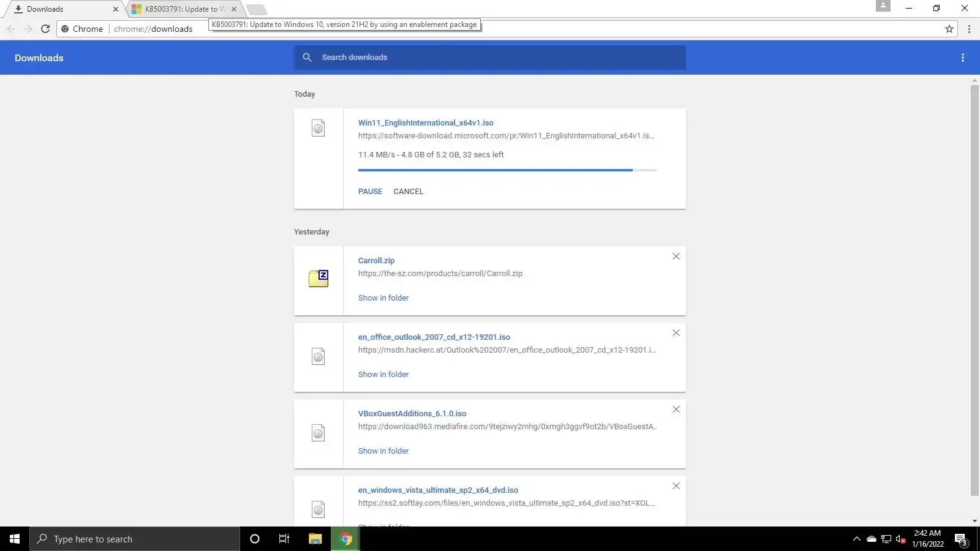Click the VBoxGuestAdditions ISO file icon
The image size is (980, 551).
(x=318, y=433)
